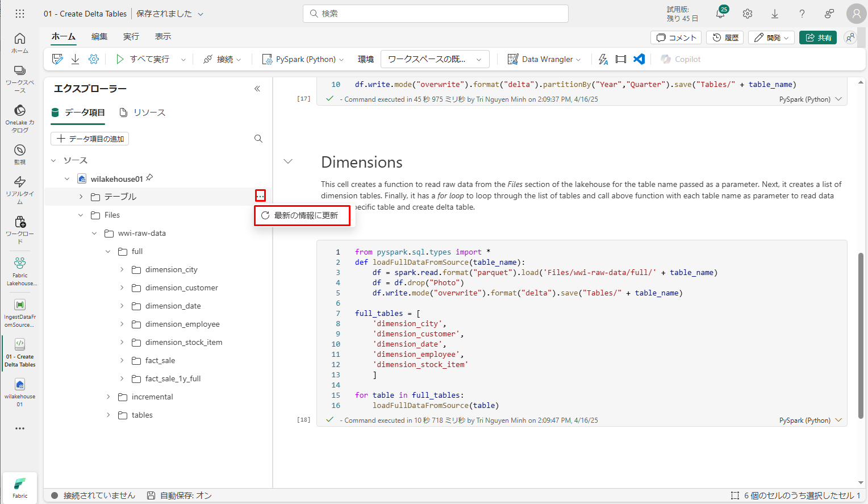Open notebook in VS Code icon
868x504 pixels.
639,59
